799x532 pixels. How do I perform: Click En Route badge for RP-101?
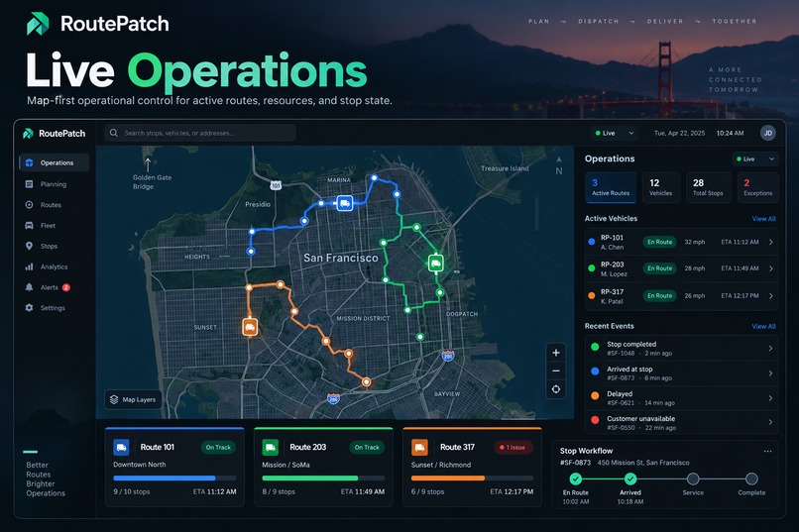click(659, 243)
